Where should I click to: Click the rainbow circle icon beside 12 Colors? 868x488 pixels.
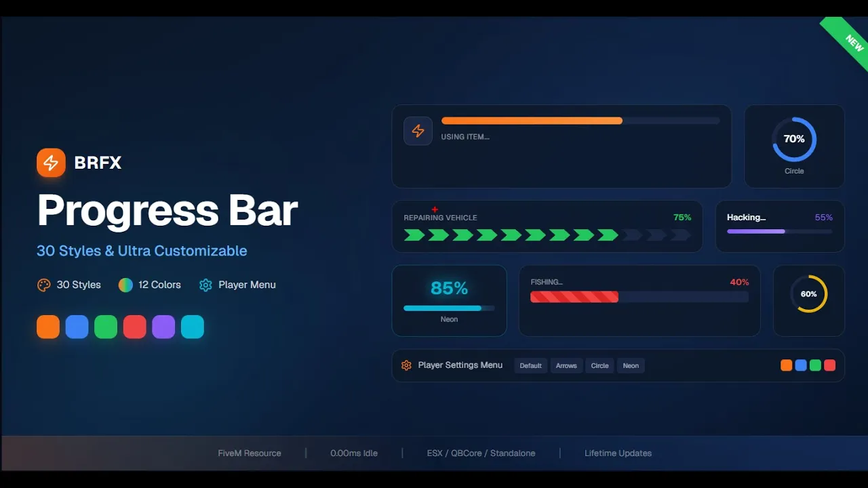coord(125,285)
